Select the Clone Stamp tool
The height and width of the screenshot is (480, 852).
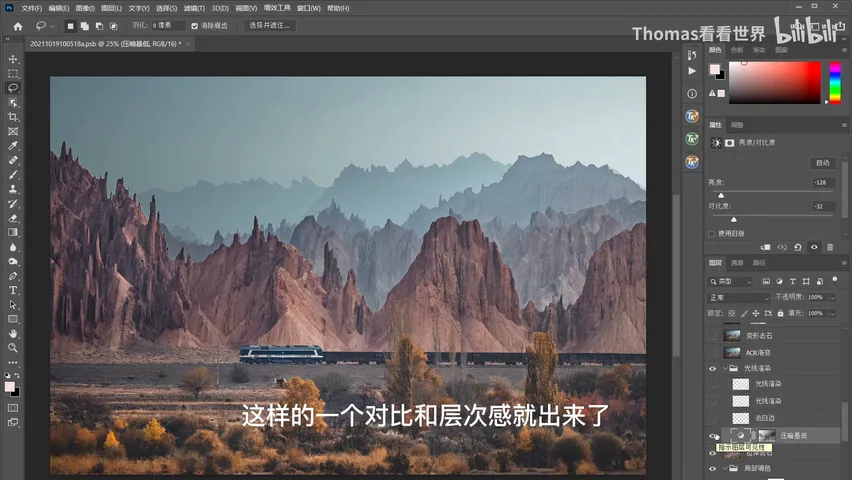coord(13,189)
